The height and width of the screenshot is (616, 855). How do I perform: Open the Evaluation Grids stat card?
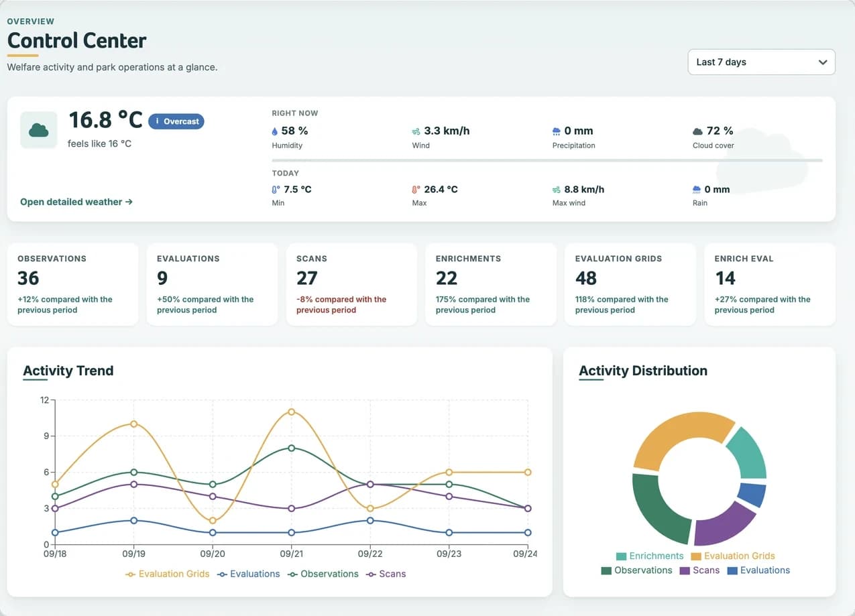point(630,285)
